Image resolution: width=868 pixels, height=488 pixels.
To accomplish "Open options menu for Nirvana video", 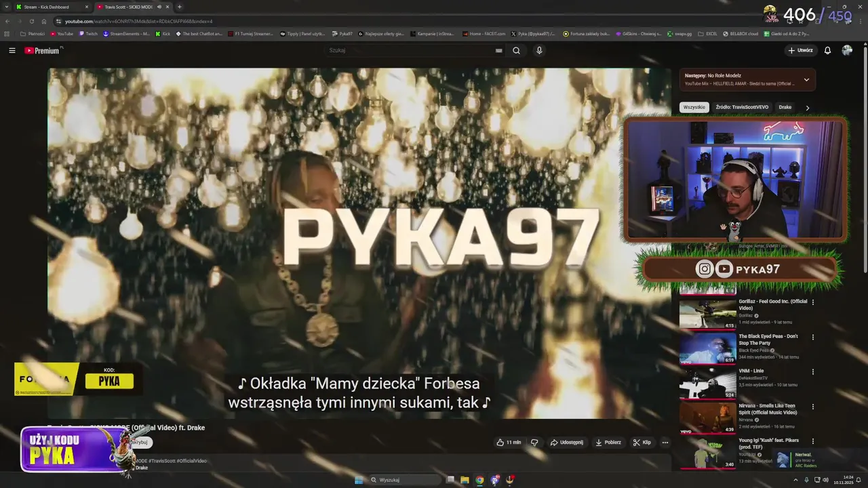I will [x=813, y=406].
